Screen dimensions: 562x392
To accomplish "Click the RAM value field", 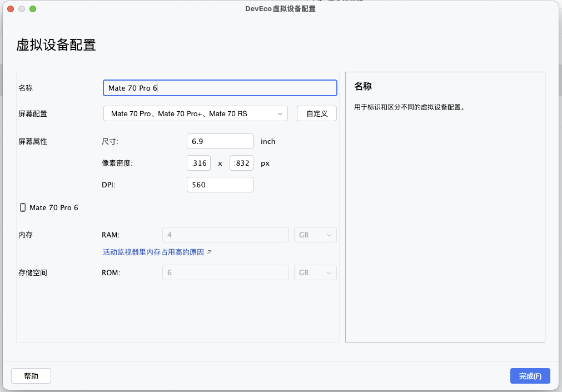I will 226,235.
